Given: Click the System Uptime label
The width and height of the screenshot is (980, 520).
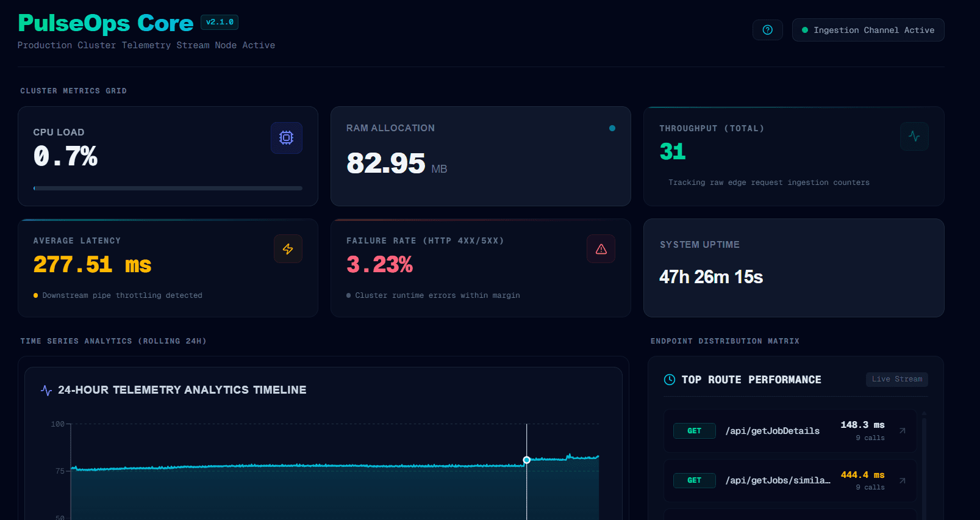Looking at the screenshot, I should (x=699, y=245).
